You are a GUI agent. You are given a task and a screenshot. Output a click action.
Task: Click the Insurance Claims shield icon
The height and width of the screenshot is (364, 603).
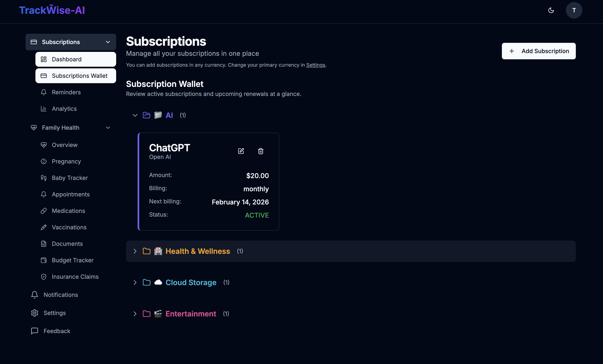click(x=44, y=277)
